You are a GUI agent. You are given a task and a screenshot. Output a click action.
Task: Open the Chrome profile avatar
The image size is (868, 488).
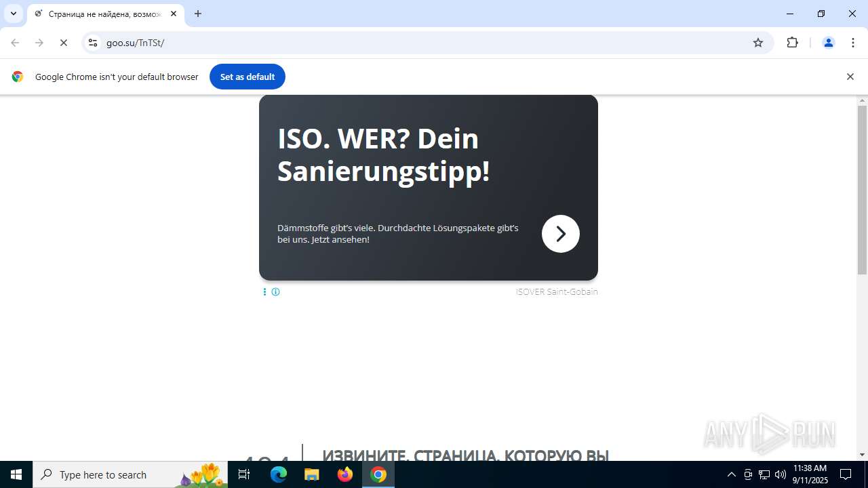click(828, 43)
